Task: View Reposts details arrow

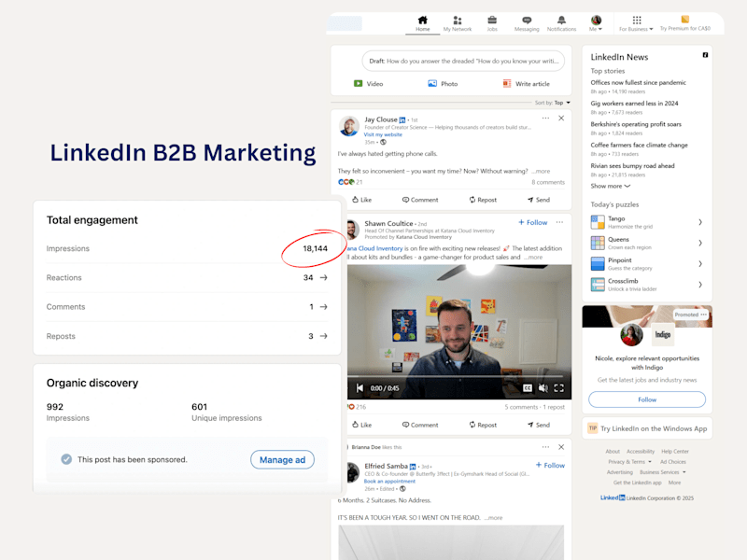Action: click(x=323, y=336)
